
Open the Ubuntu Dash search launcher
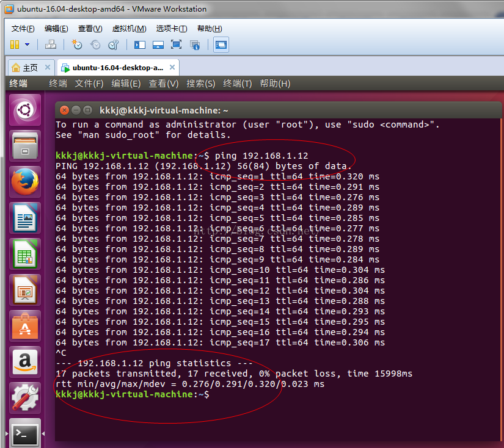tap(25, 110)
